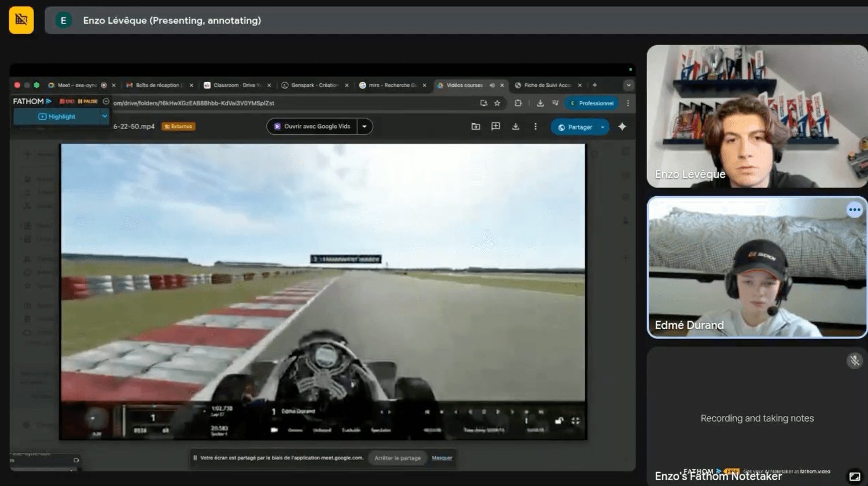The width and height of the screenshot is (868, 486).
Task: Pause the Fathom recording
Action: click(x=88, y=101)
